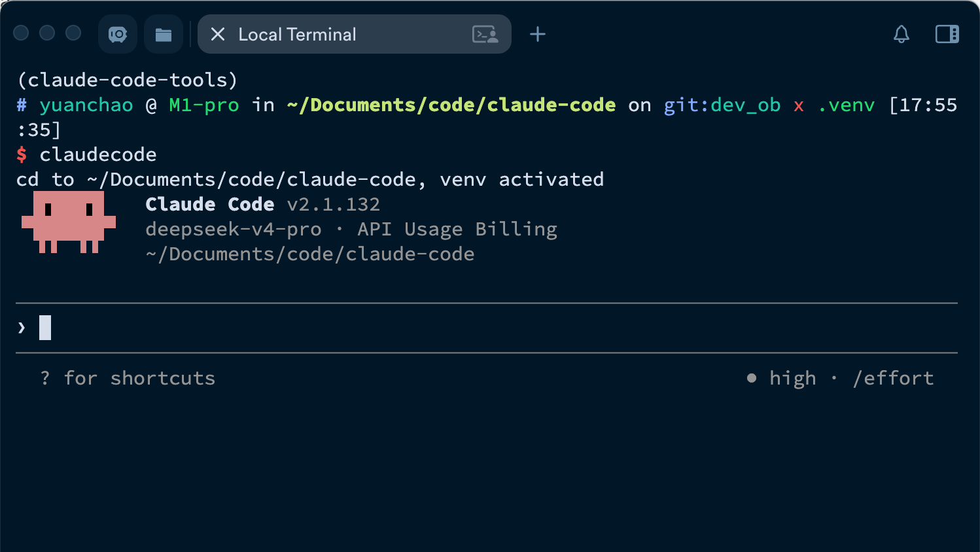Screen dimensions: 980x552
Task: Click the gray '~/Documents/code/claude-code' path under the model line
Action: point(310,254)
